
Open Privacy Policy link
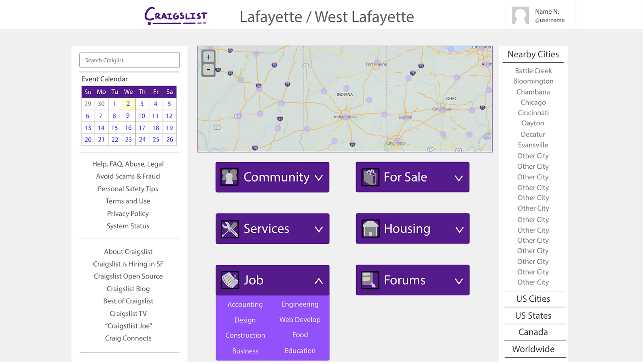tap(128, 214)
